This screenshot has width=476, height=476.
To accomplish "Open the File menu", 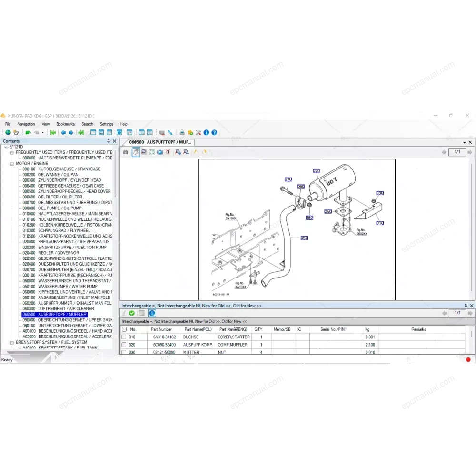I will pos(8,124).
